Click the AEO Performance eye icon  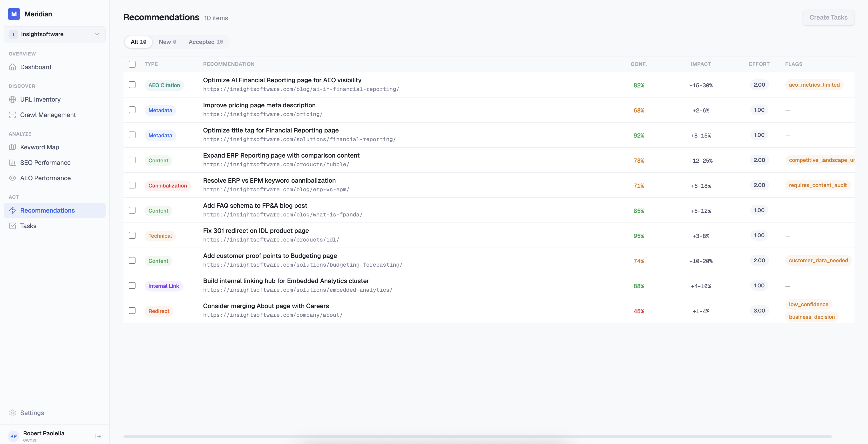[x=13, y=178]
